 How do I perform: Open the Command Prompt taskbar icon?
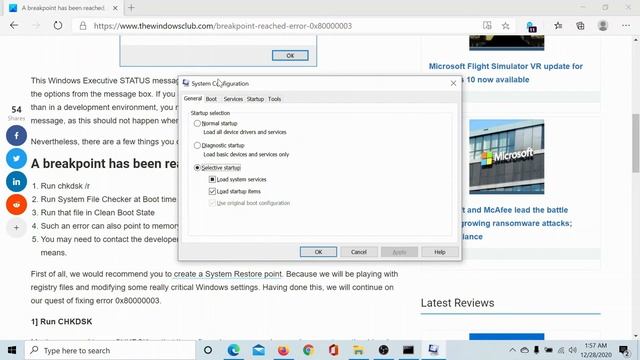(408, 350)
